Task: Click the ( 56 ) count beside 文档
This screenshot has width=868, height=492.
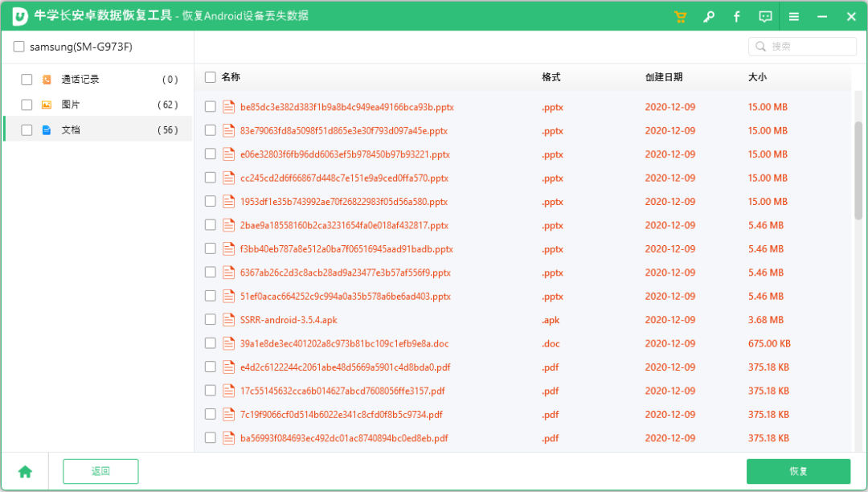Action: coord(168,130)
